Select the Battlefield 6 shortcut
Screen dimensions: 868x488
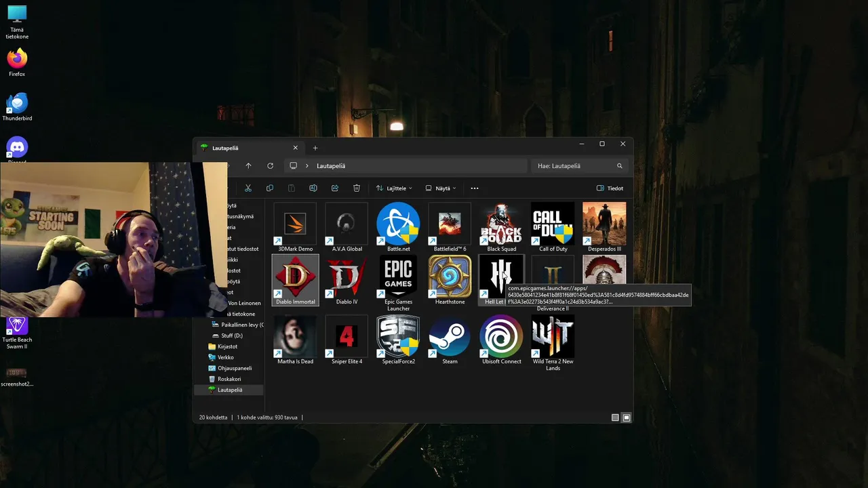pyautogui.click(x=450, y=227)
